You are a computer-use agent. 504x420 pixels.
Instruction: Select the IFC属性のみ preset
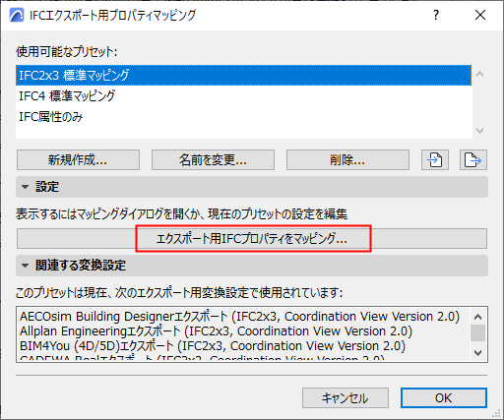(243, 117)
